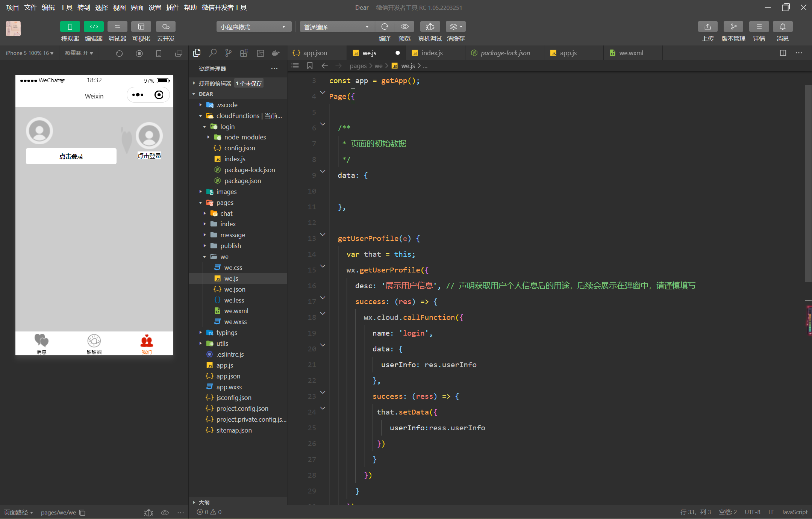Open the 普通编译 compile mode dropdown
The image size is (812, 519).
click(336, 27)
